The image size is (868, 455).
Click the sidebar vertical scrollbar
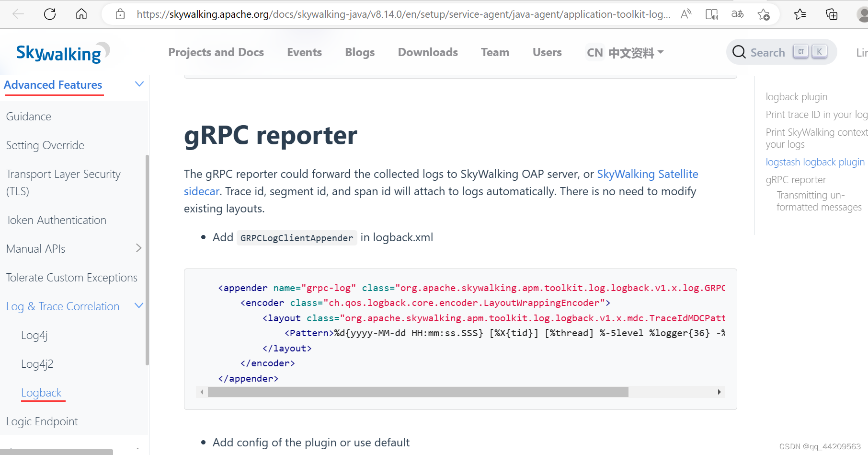(147, 260)
